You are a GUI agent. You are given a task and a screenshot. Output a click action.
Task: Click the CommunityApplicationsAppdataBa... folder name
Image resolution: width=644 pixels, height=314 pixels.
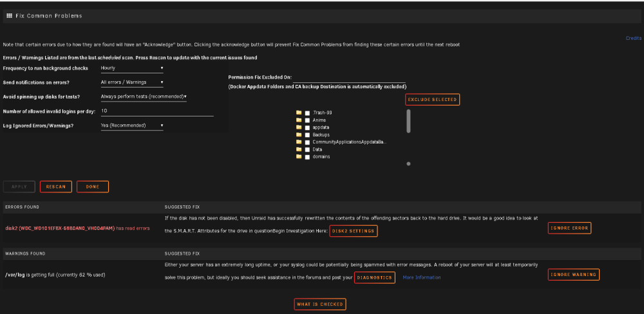[x=350, y=142]
